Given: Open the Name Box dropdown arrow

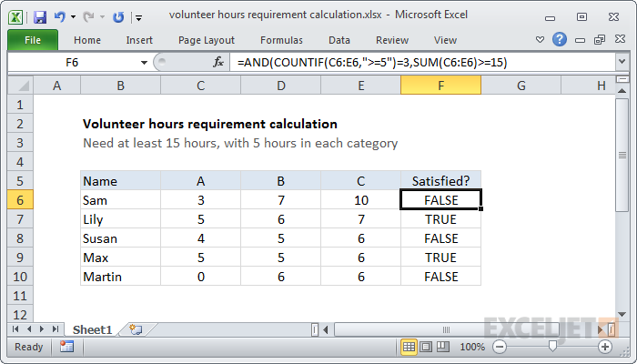Looking at the screenshot, I should click(144, 63).
